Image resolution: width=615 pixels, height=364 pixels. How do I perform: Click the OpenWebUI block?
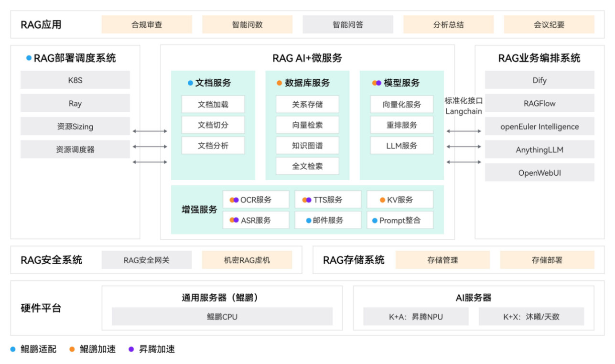539,172
